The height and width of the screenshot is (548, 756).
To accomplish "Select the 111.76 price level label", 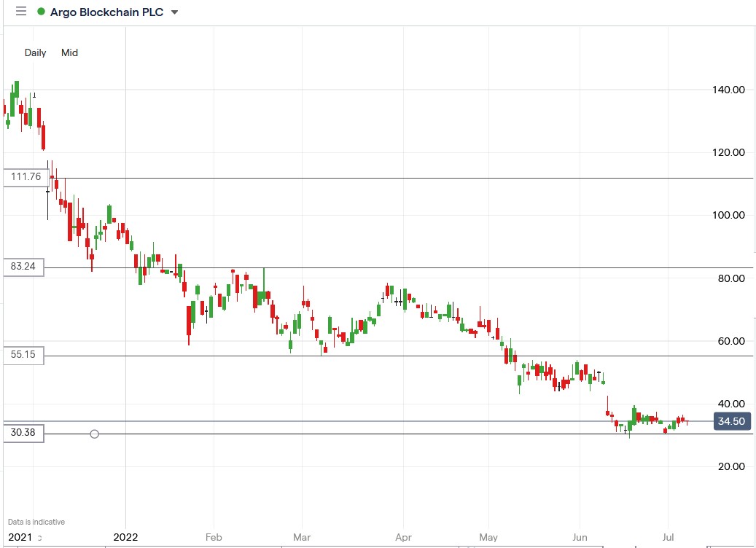I will pyautogui.click(x=23, y=177).
